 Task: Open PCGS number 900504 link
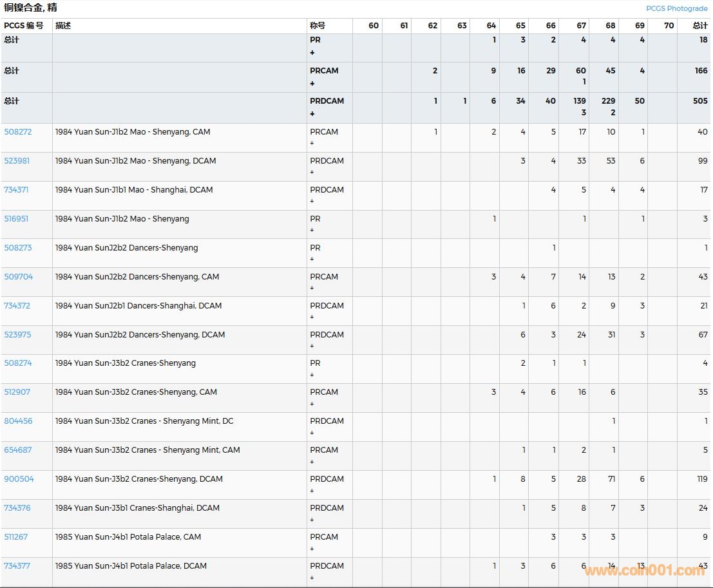[19, 479]
